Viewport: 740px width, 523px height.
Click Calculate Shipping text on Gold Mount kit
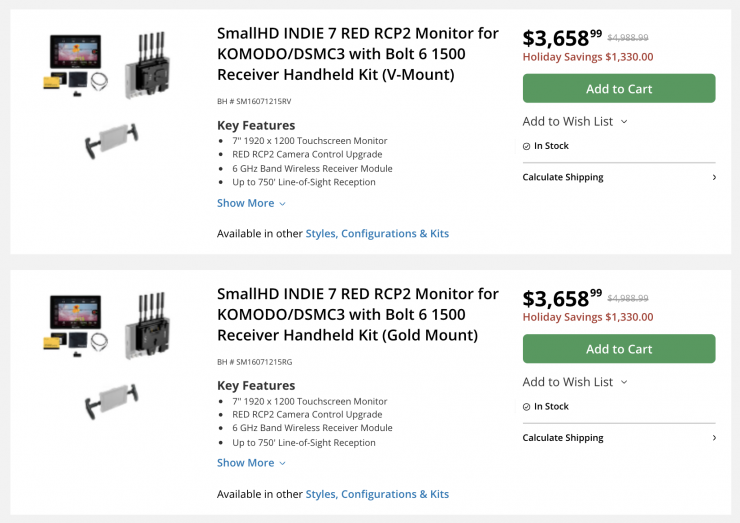click(x=563, y=438)
